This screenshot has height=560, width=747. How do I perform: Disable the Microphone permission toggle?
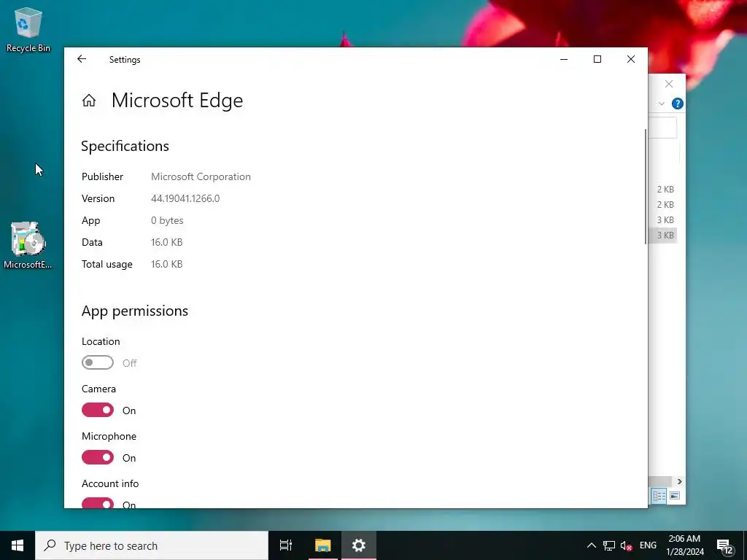pos(97,458)
